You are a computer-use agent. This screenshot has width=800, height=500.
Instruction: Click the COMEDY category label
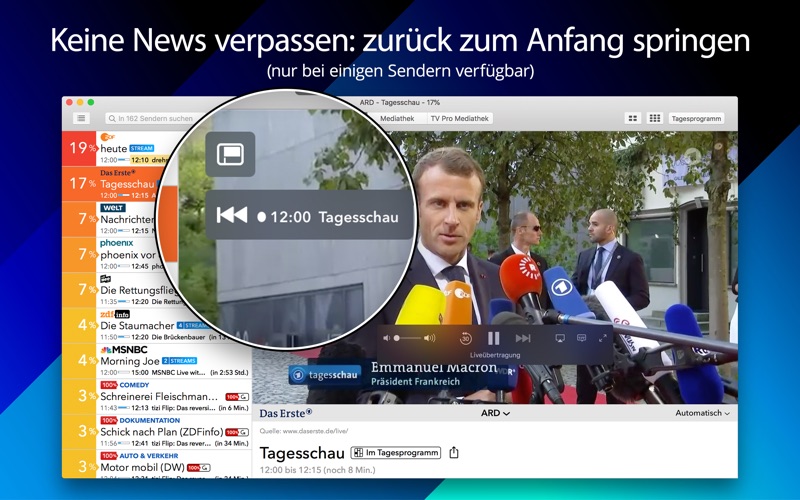134,385
